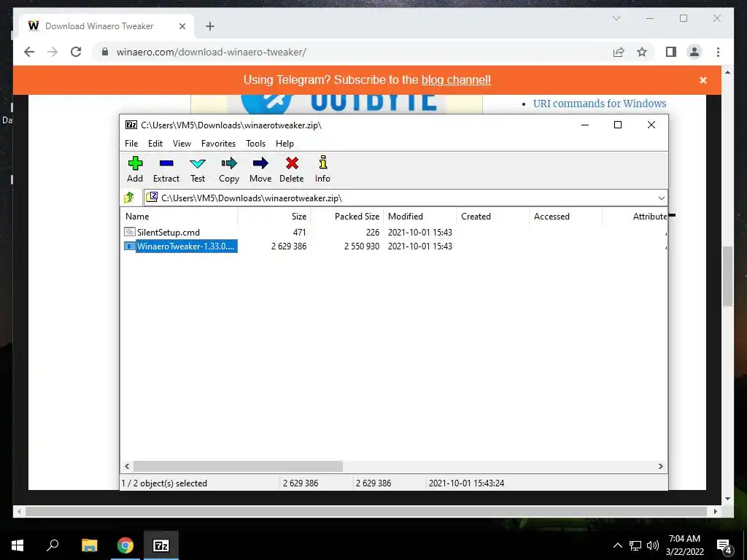The height and width of the screenshot is (560, 747).
Task: Open the URI commands for Windows link
Action: point(600,104)
